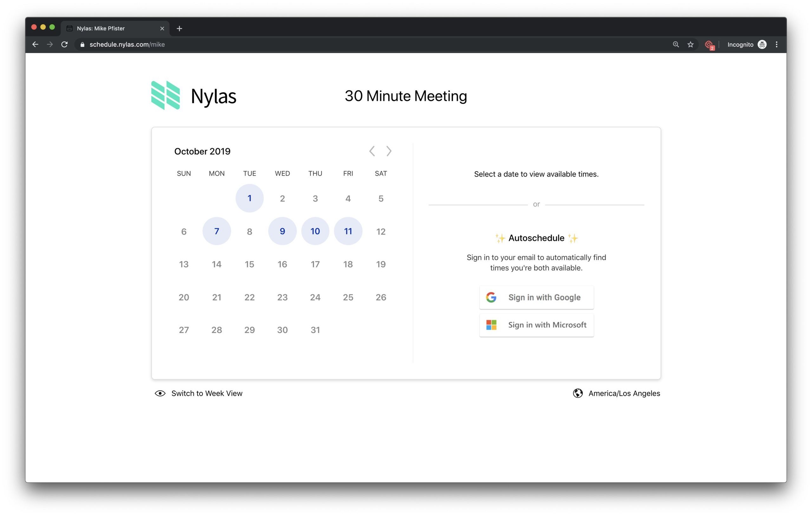Click the 30 Minute Meeting heading
Screen dimensions: 812x516
pos(406,96)
